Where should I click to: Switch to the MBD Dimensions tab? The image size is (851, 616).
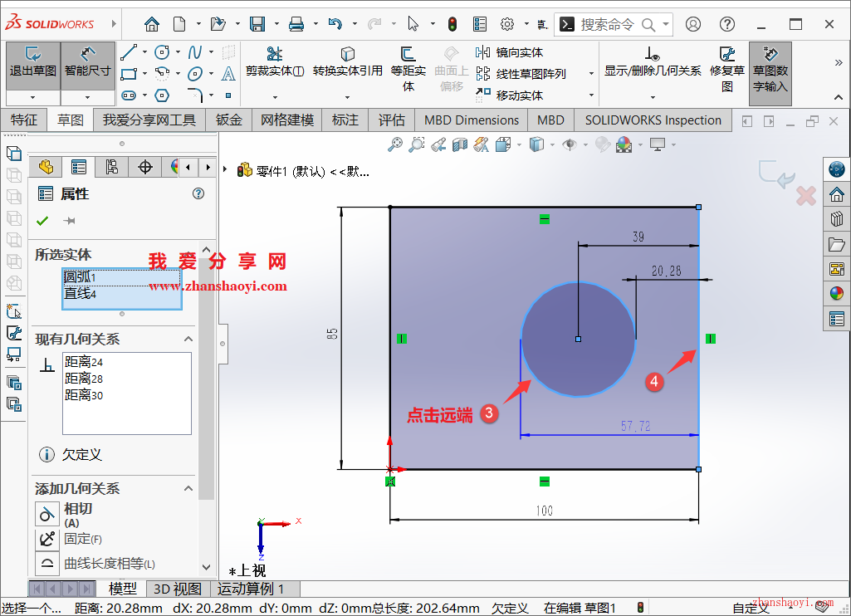click(x=472, y=120)
